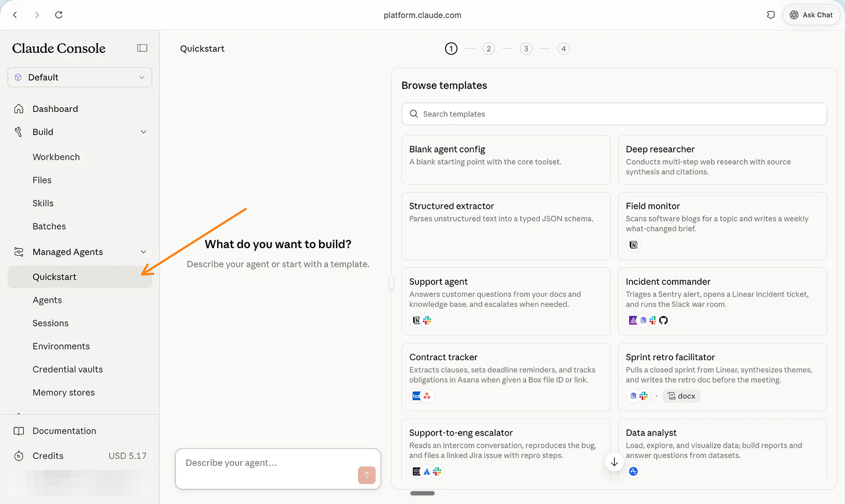Click the blue icon on Data analyst card

point(633,472)
